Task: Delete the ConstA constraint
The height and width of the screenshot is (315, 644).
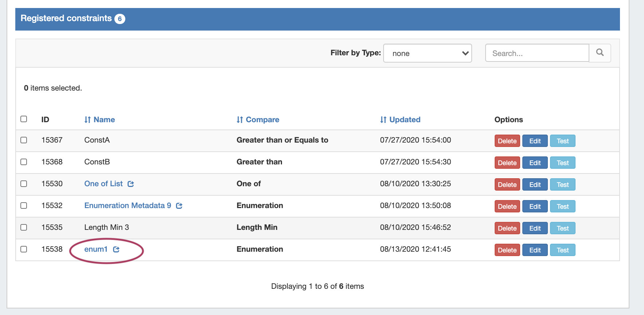Action: pyautogui.click(x=507, y=141)
